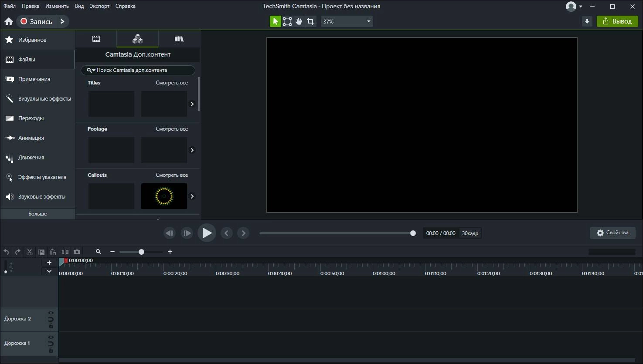
Task: Open Визуальные эффекты in the sidebar
Action: [x=37, y=98]
